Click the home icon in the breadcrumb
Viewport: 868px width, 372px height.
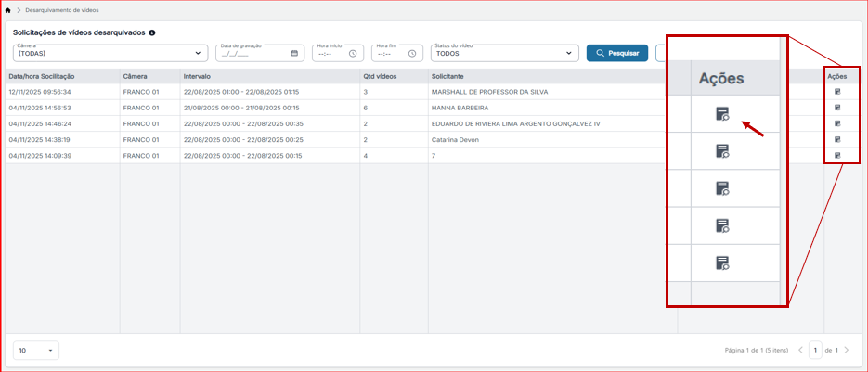click(x=7, y=10)
